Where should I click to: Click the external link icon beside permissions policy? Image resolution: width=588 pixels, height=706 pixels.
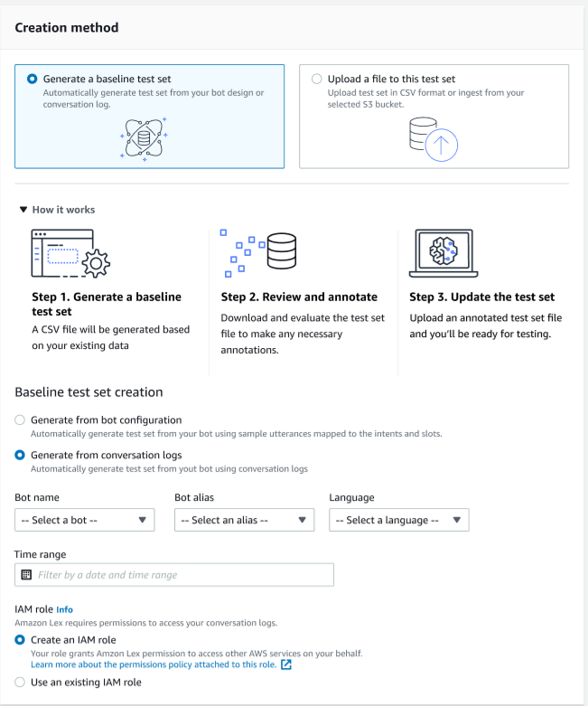286,664
